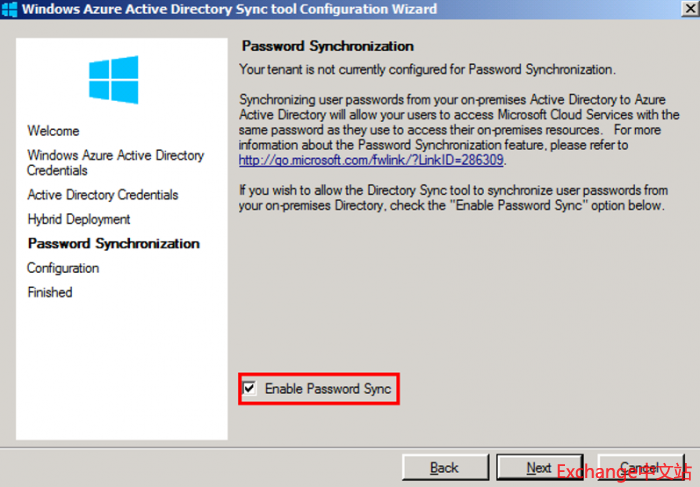Open the Configuration step in the sidebar
The image size is (700, 487).
(x=63, y=268)
